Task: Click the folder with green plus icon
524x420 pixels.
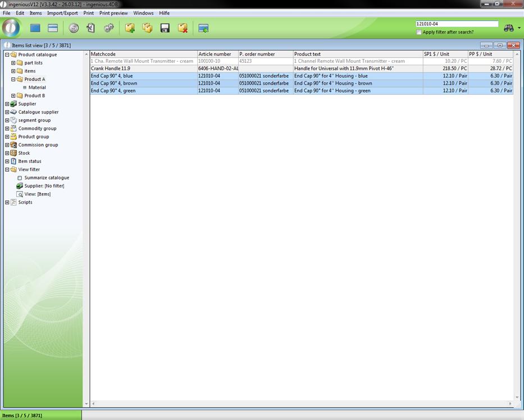Action: (130, 28)
